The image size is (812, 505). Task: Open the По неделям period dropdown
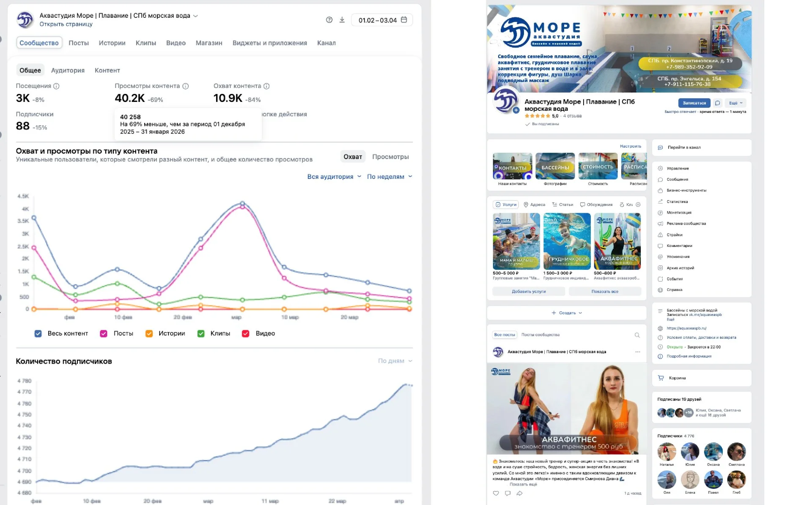pos(390,177)
